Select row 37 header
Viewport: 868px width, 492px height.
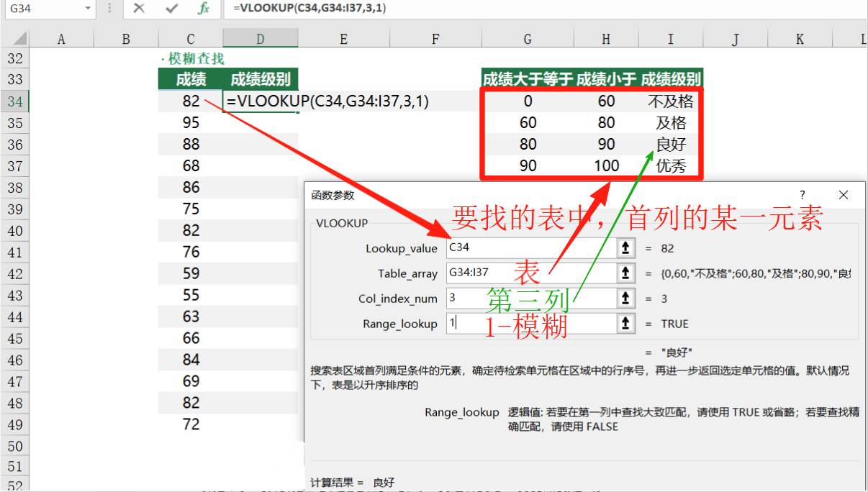[14, 166]
